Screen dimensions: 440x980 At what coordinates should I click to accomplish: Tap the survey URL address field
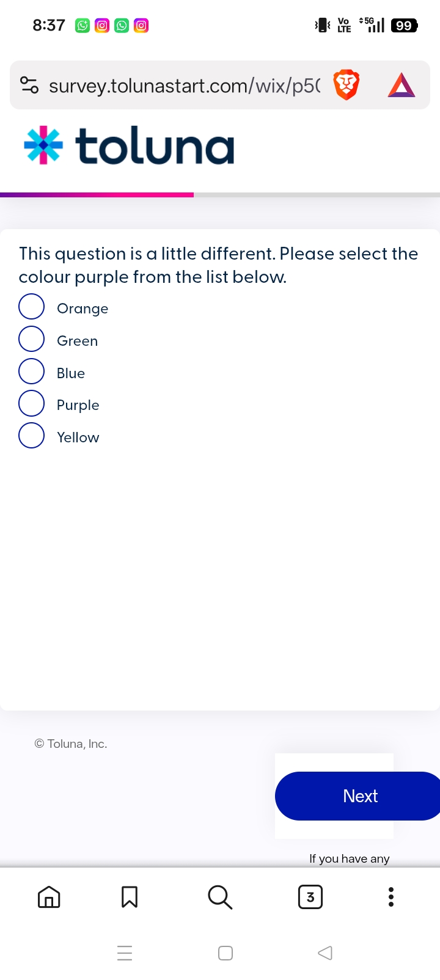[184, 86]
